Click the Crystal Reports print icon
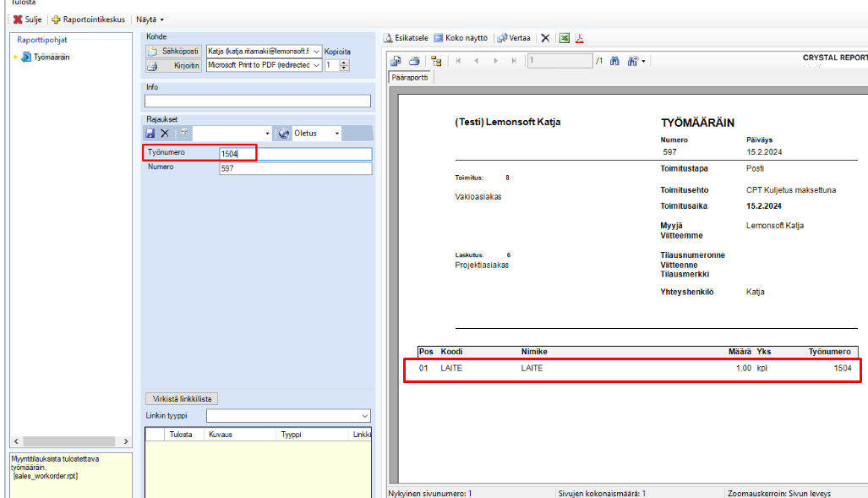868x498 pixels. pyautogui.click(x=414, y=61)
